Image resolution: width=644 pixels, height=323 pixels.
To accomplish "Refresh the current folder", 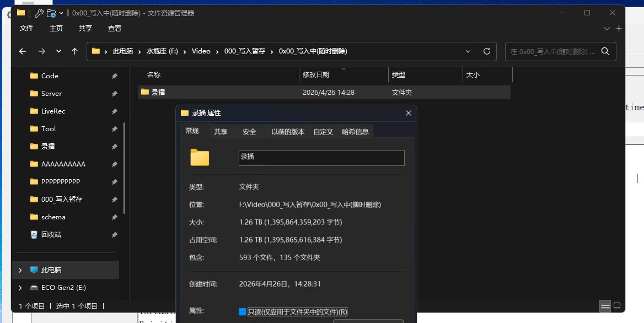I will [x=487, y=51].
